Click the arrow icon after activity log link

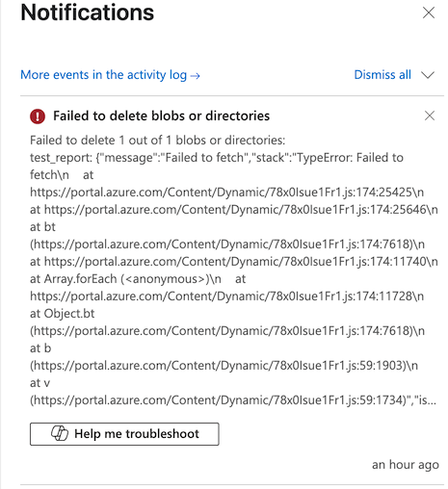195,76
